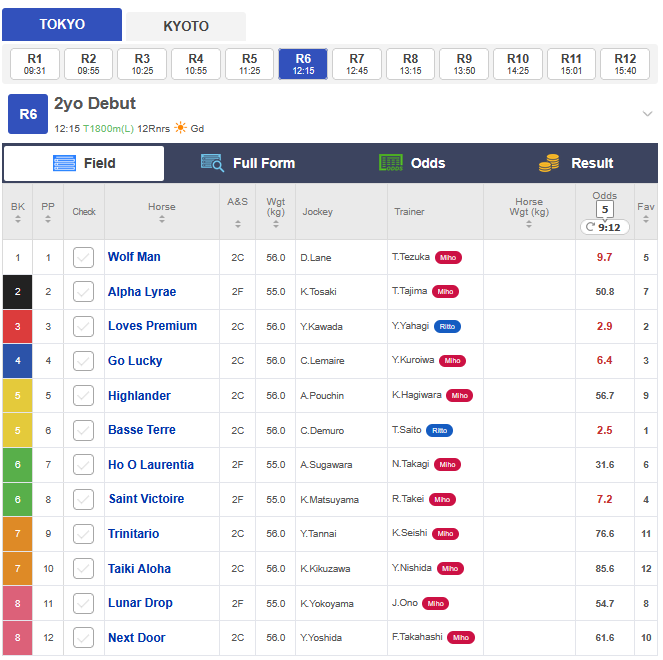Select race R3 at 10:25
Viewport: 663px width, 660px height.
tap(142, 64)
